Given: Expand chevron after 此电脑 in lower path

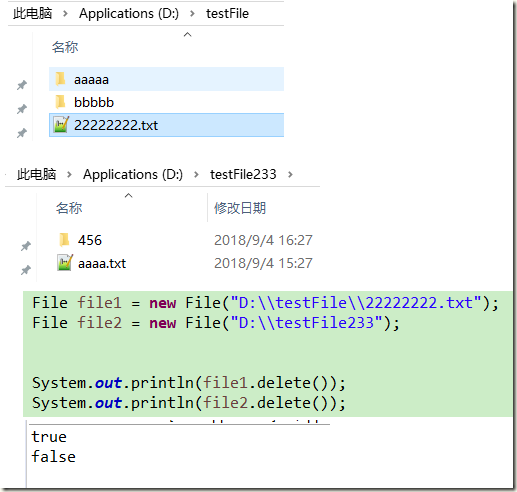Looking at the screenshot, I should pyautogui.click(x=69, y=174).
